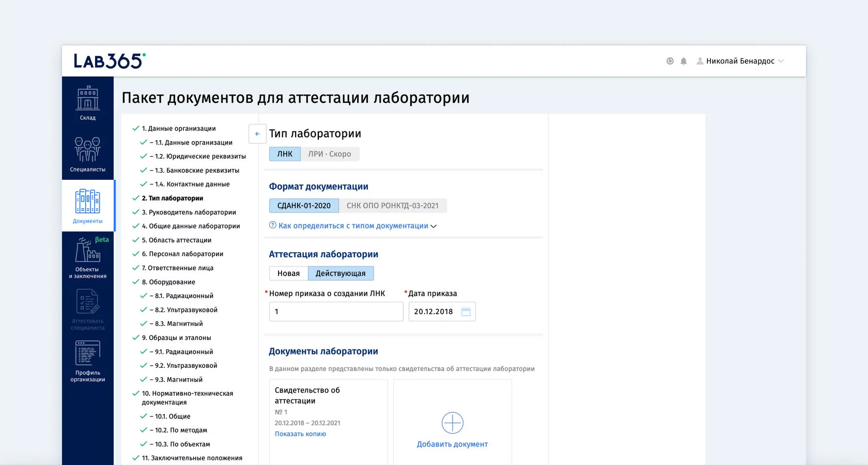Open Объекты и заключения beta section
Screen dimensions: 868x465
tap(88, 257)
